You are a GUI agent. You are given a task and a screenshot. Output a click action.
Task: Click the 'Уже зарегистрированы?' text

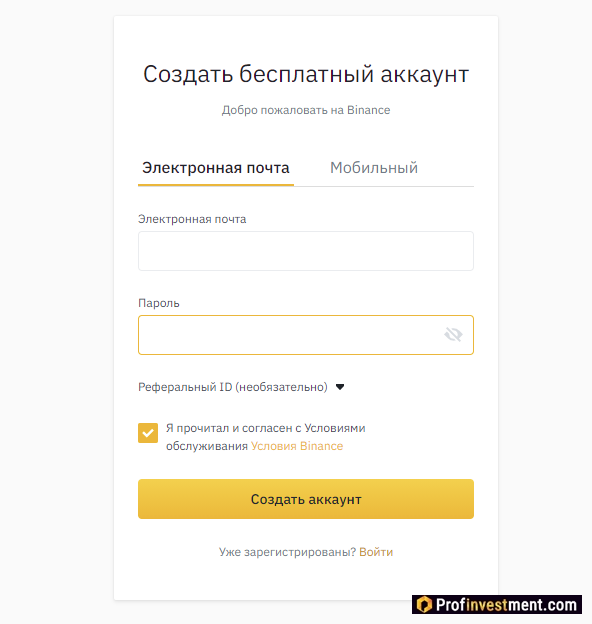coord(287,552)
